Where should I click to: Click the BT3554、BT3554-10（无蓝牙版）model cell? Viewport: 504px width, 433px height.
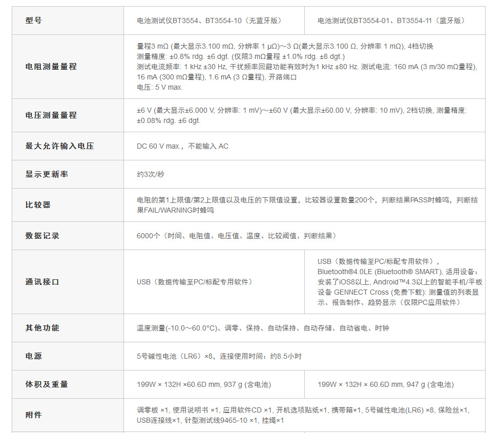[214, 20]
